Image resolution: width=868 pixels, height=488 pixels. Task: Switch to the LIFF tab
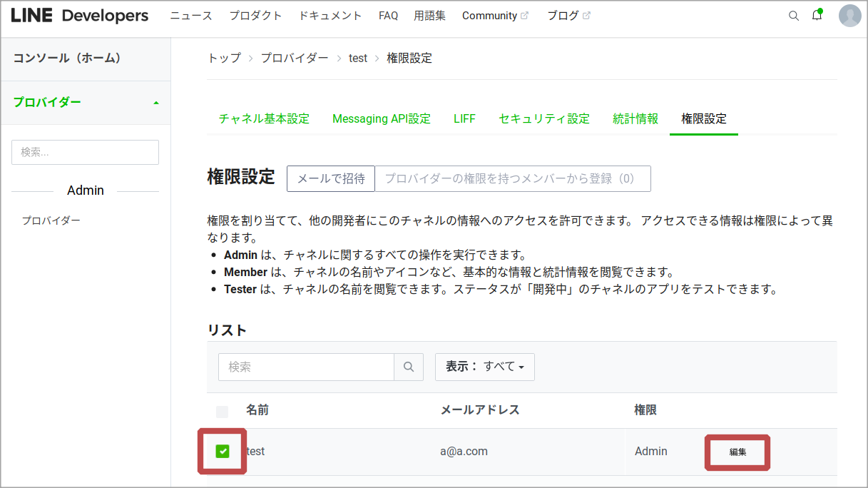click(x=464, y=119)
